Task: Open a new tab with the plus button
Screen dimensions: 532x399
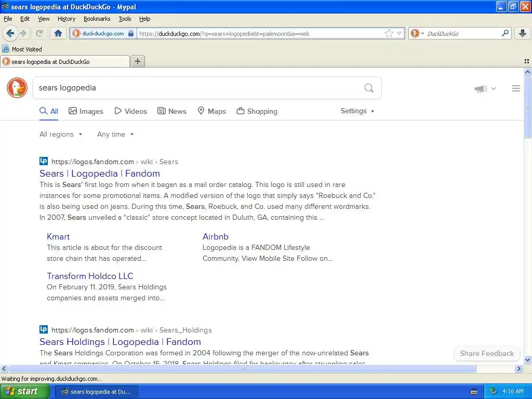Action: (137, 61)
